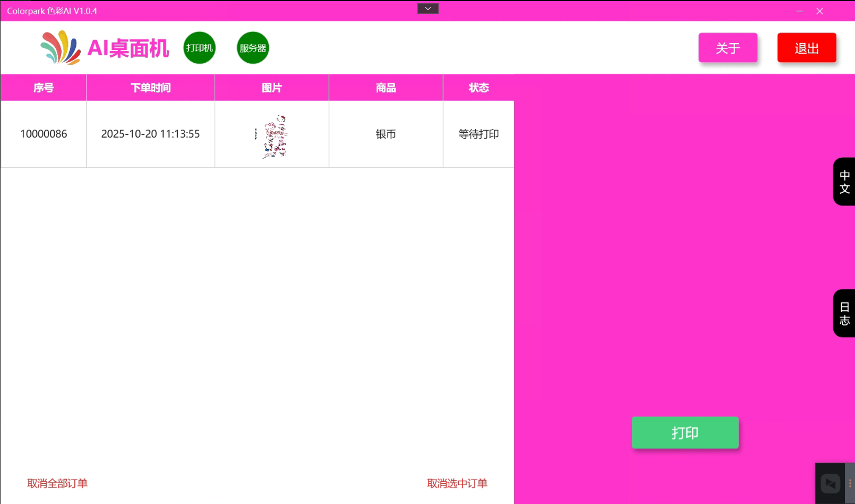Click the 等待打印 status cell

pos(478,134)
